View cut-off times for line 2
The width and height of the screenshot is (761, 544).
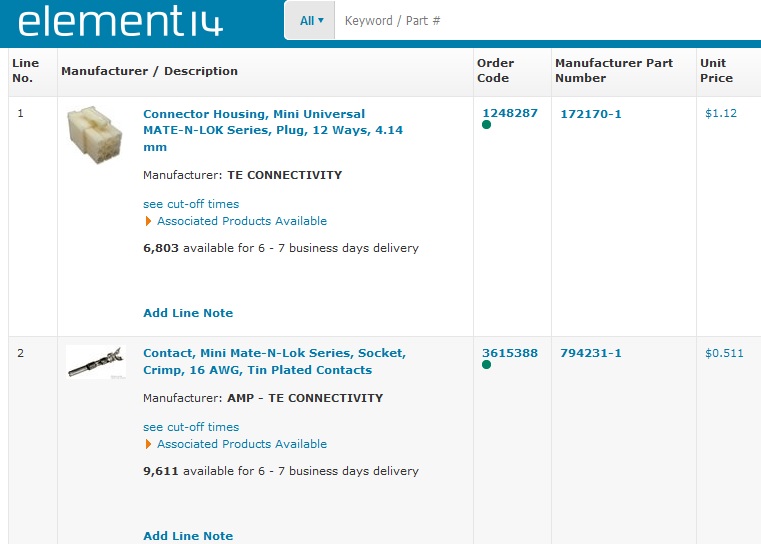pos(191,427)
